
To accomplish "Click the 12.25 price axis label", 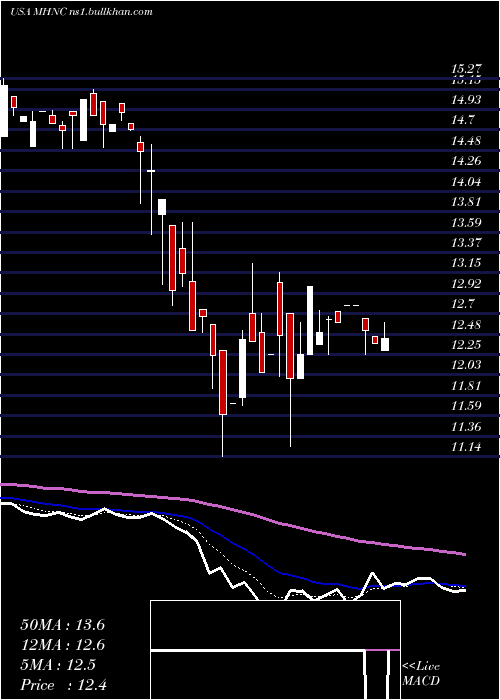I will 466,345.
